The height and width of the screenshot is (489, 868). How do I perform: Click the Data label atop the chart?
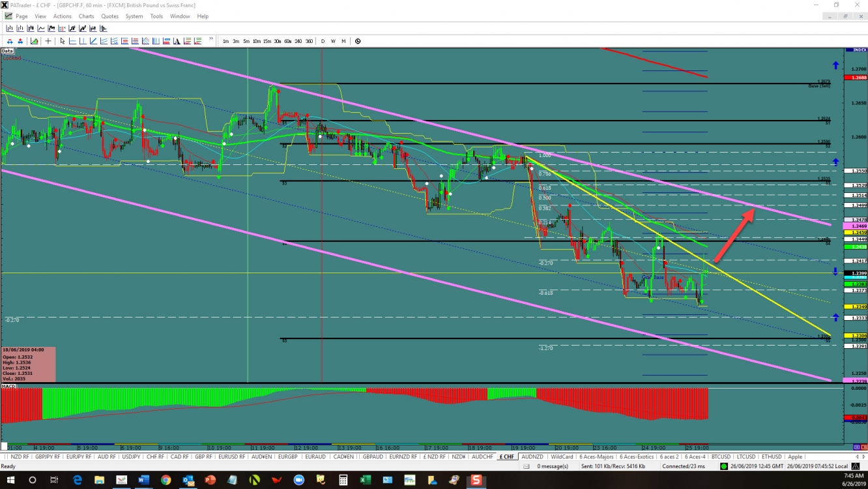[x=7, y=50]
